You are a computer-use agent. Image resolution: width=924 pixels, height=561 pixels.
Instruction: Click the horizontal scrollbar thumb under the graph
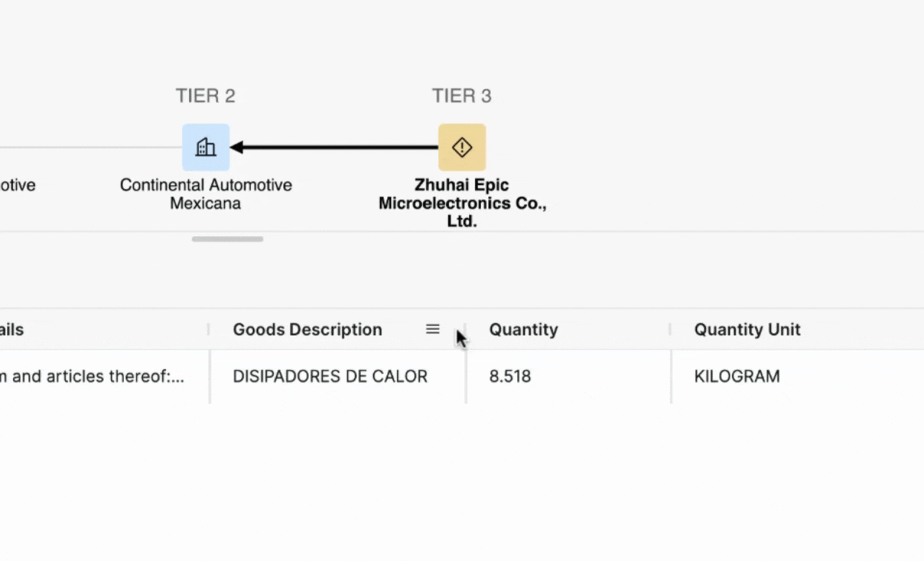[x=227, y=239]
